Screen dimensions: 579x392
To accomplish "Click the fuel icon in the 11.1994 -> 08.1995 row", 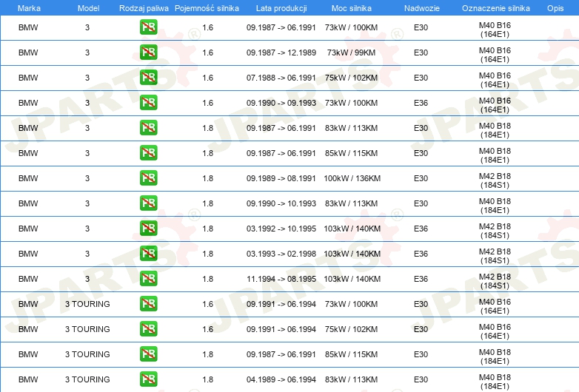I will pos(148,278).
